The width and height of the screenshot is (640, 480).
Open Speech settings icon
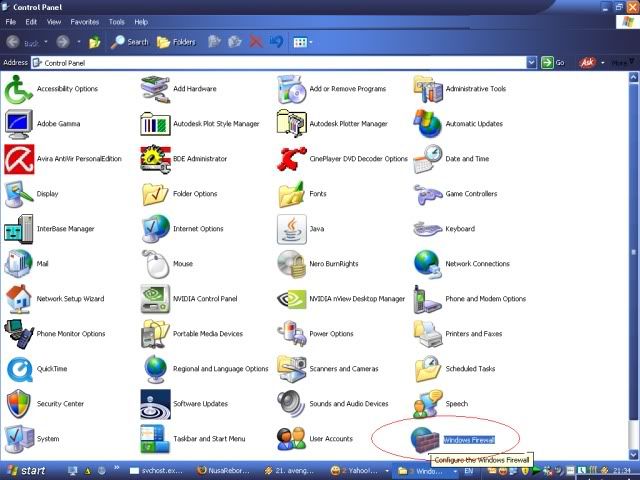(428, 404)
